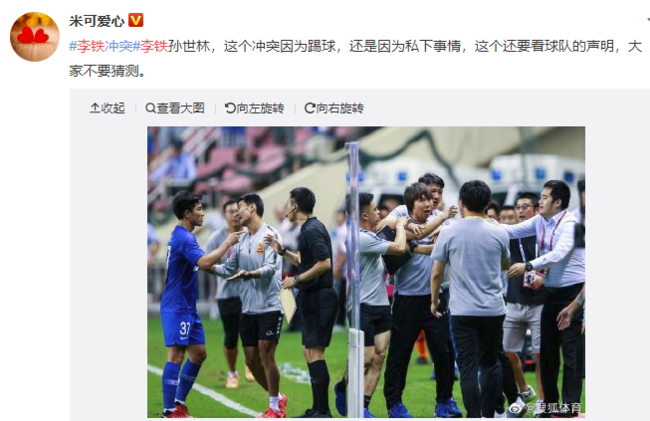The width and height of the screenshot is (650, 421).
Task: Click the magnifier icon beside 查看大图
Action: [150, 108]
